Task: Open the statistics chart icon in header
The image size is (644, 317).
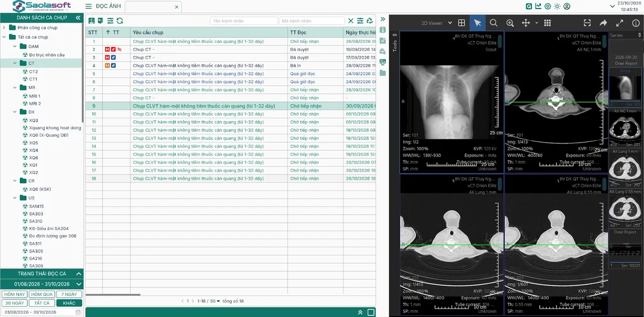Action: (x=538, y=6)
